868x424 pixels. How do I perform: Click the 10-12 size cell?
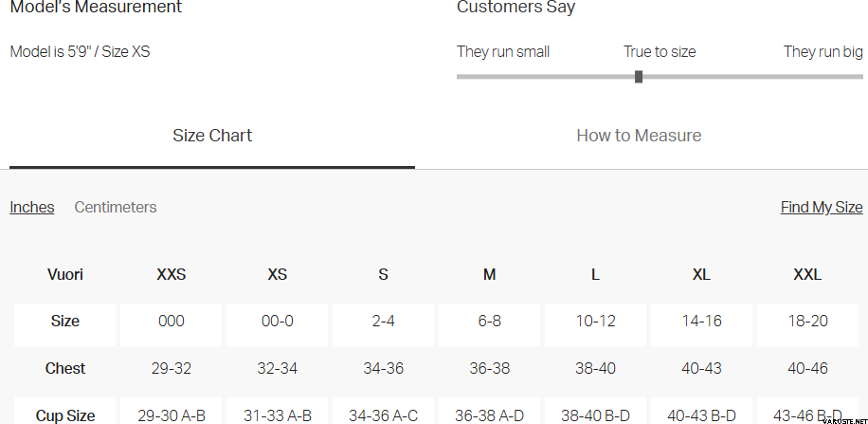pos(595,322)
